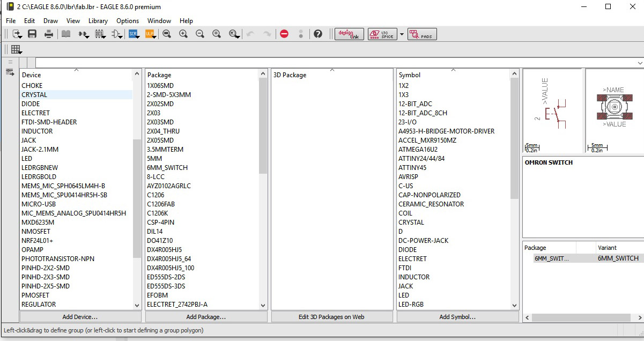Click the Zoom select area icon
644x341 pixels.
click(x=234, y=34)
